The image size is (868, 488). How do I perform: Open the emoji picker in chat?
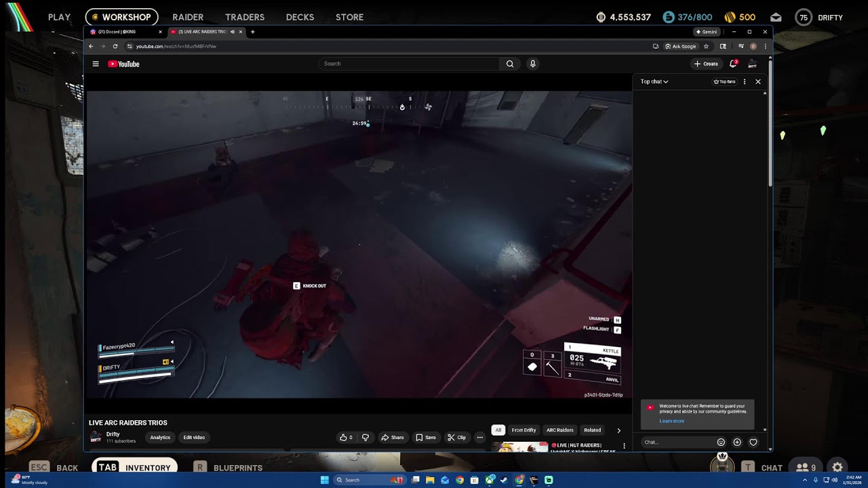(x=721, y=442)
